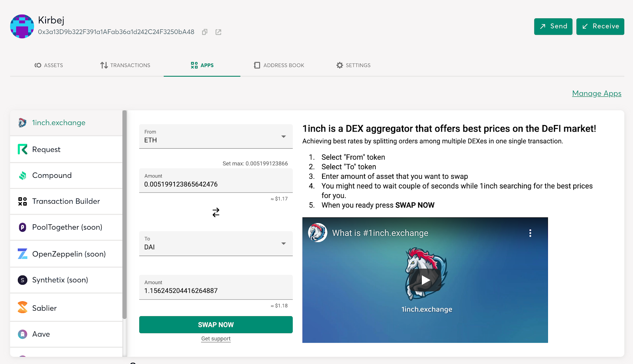
Task: Click the Address Book tab icon
Action: click(257, 65)
